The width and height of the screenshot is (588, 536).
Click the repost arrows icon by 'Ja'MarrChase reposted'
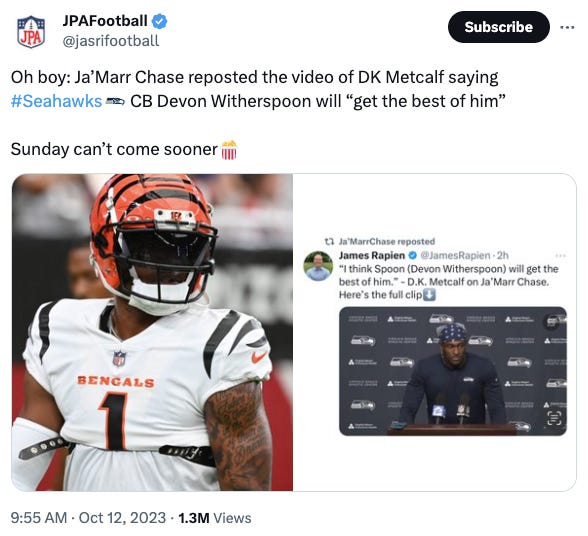[x=328, y=242]
